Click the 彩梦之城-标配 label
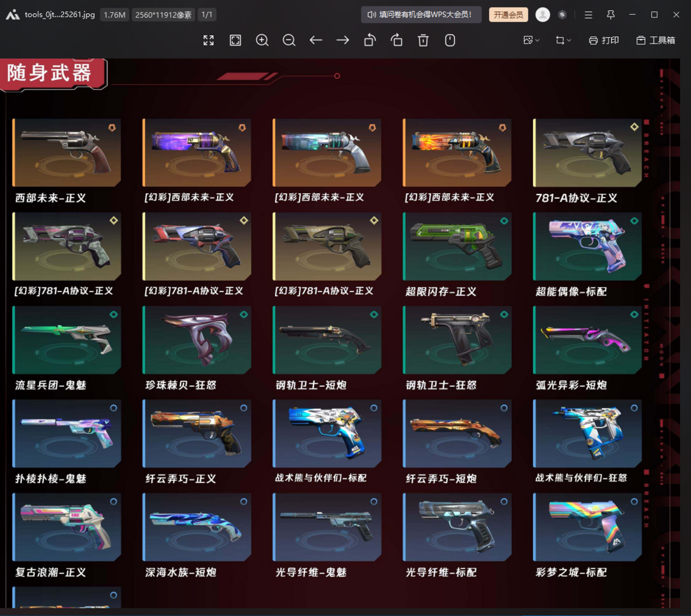 tap(571, 573)
